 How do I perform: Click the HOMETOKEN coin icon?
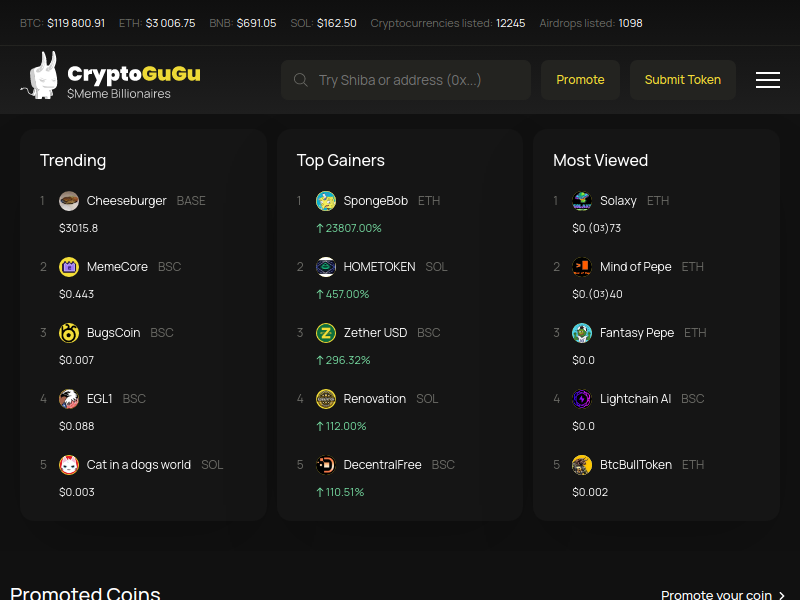pyautogui.click(x=326, y=267)
